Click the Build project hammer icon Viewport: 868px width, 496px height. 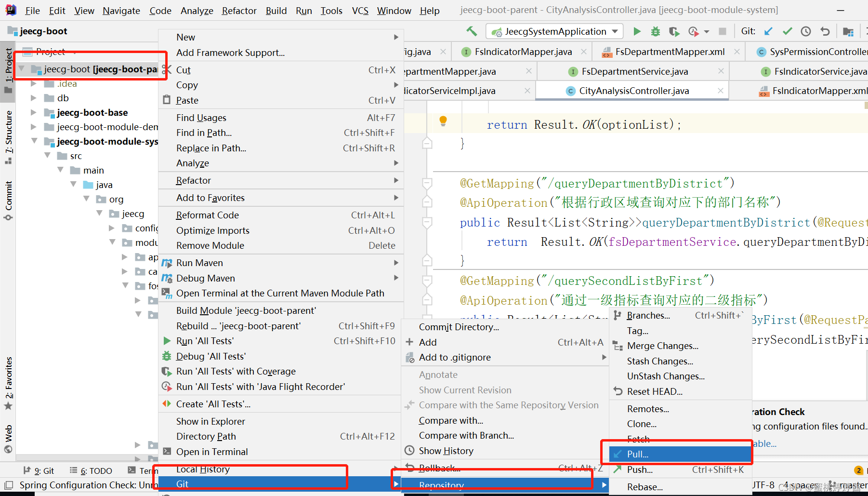tap(472, 31)
